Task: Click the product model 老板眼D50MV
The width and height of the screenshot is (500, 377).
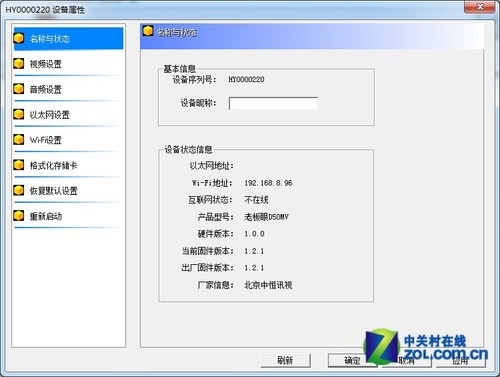Action: [266, 217]
